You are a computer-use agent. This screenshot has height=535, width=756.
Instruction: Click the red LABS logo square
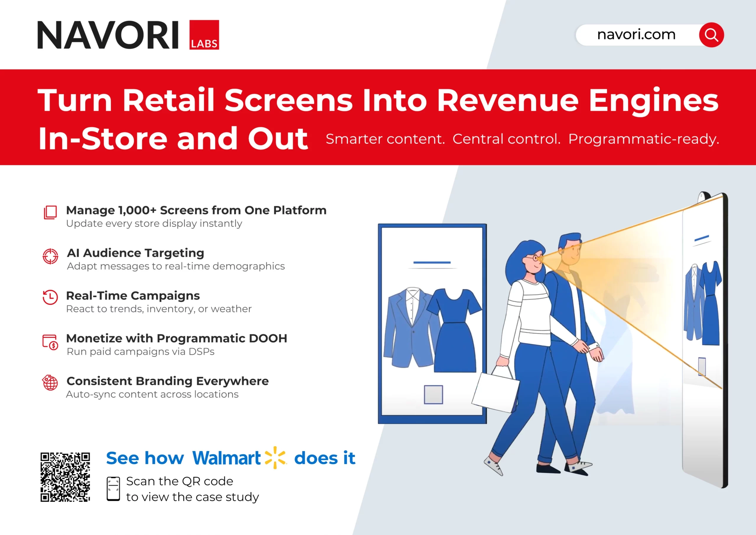[x=204, y=35]
